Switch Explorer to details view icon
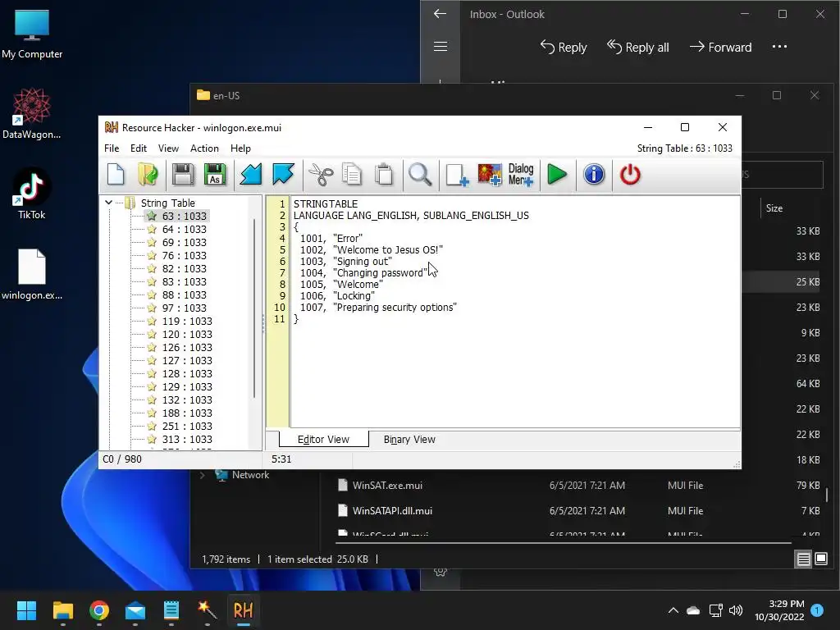The image size is (840, 630). (804, 559)
